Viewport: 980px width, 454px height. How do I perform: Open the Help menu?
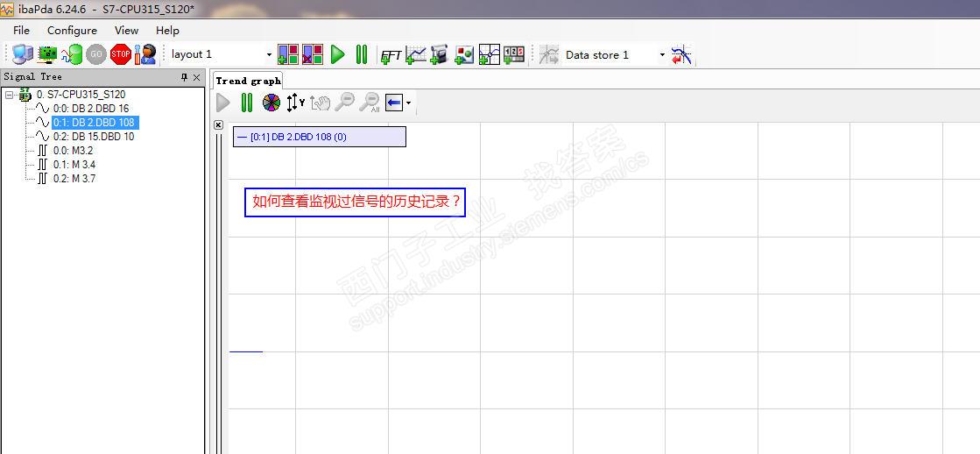[x=167, y=30]
